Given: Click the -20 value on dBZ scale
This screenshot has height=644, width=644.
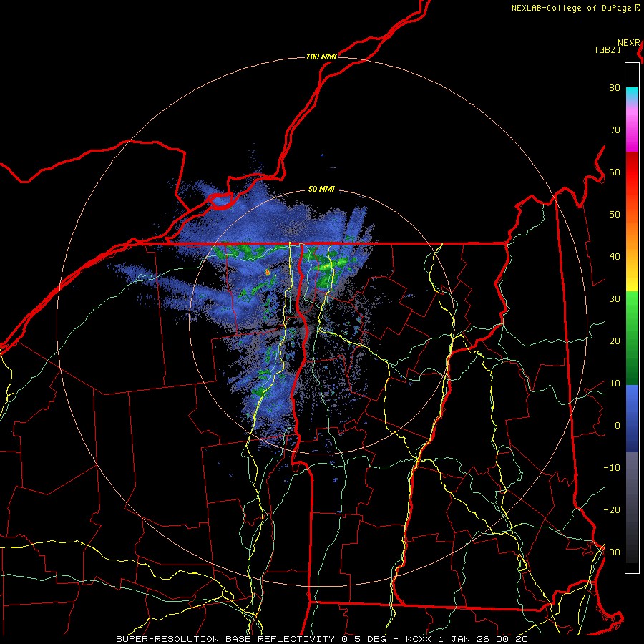Looking at the screenshot, I should (612, 510).
